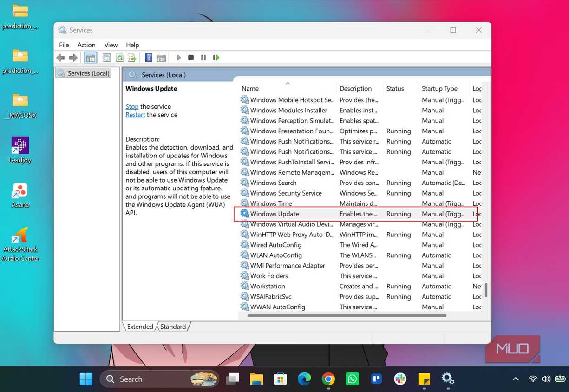The width and height of the screenshot is (569, 392).
Task: Click the gear icon of Windows Modules Installer
Action: tap(244, 110)
